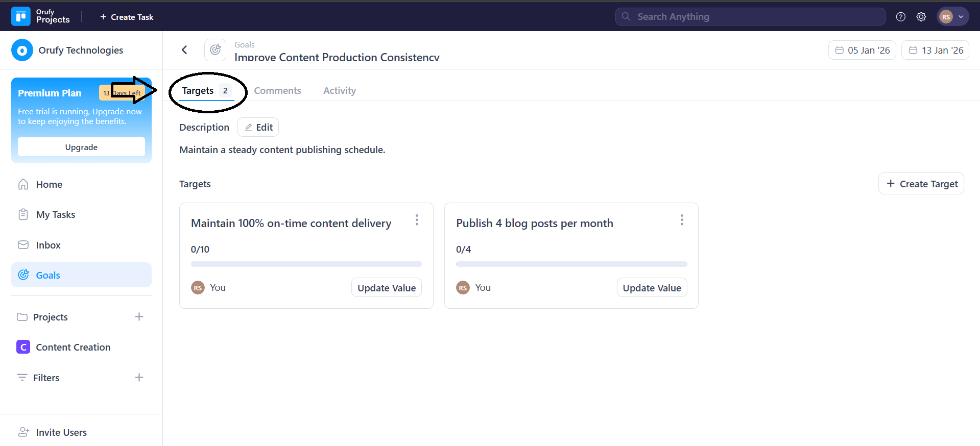Click the Orufy Projects logo icon

21,17
